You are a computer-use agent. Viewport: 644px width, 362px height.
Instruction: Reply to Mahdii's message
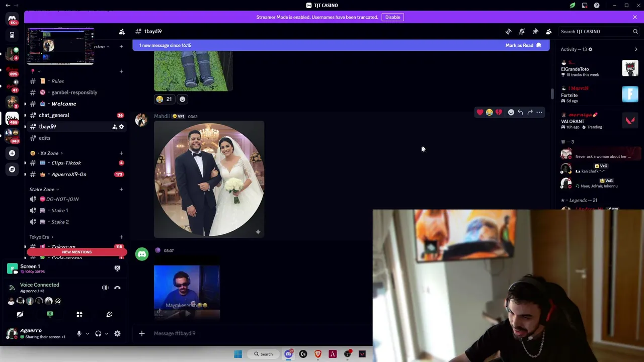(x=520, y=112)
